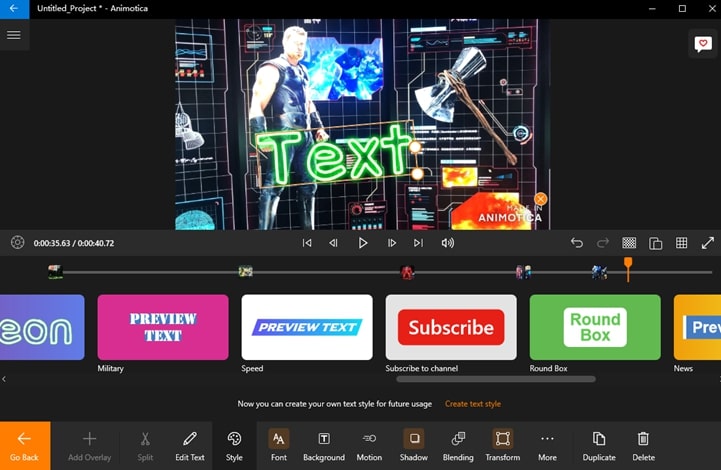721x470 pixels.
Task: Select the Round Box text style
Action: [595, 327]
